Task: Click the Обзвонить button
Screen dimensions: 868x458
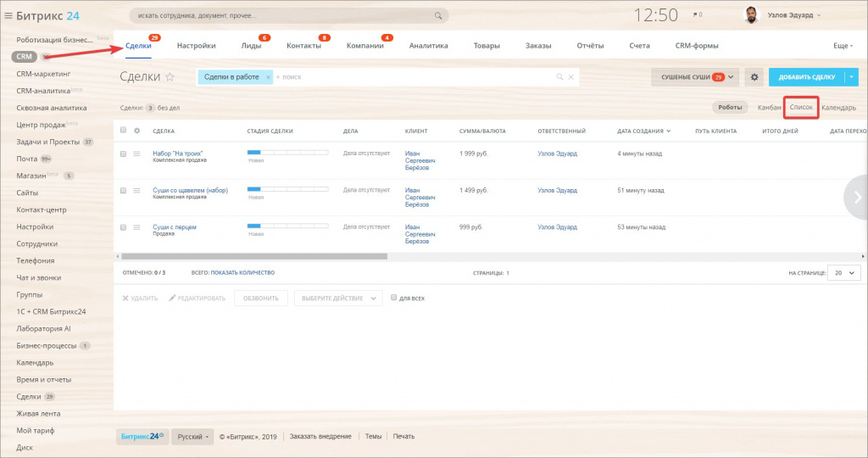Action: [x=261, y=298]
